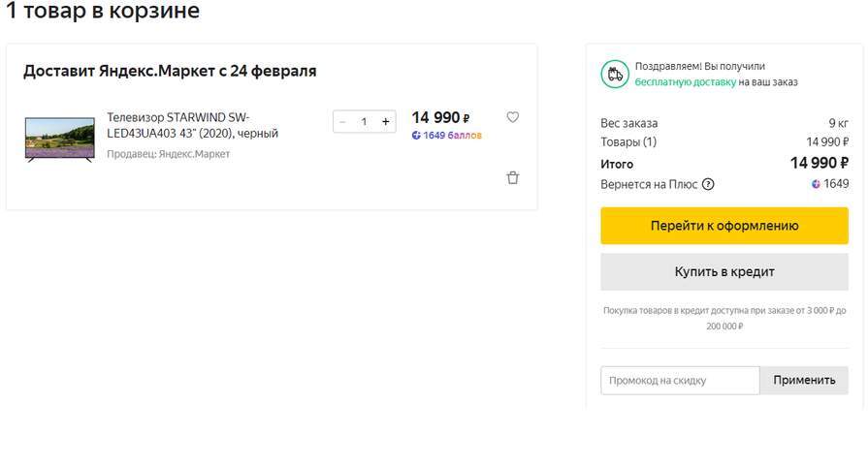Open the STARWIND TV product thumbnail
Screen dimensions: 868x466
[x=59, y=138]
